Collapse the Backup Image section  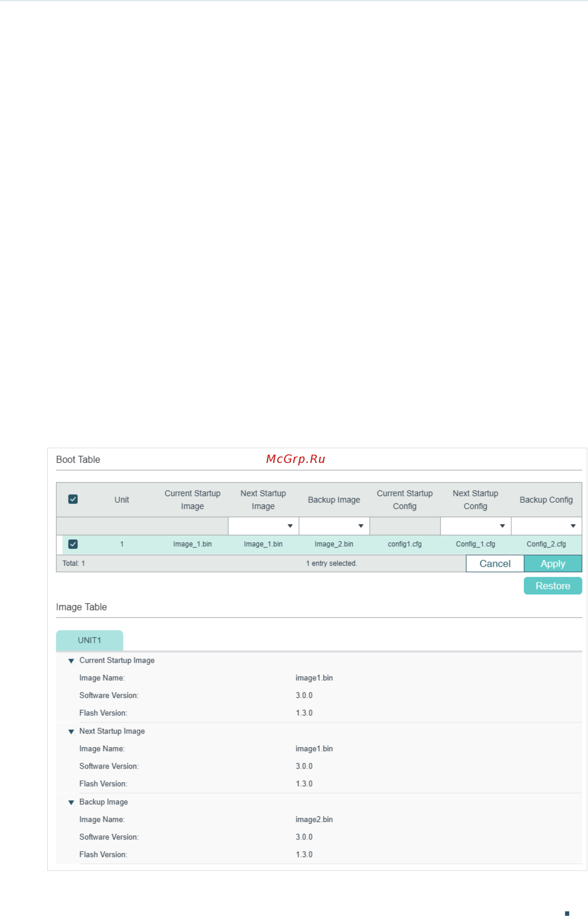tap(71, 802)
